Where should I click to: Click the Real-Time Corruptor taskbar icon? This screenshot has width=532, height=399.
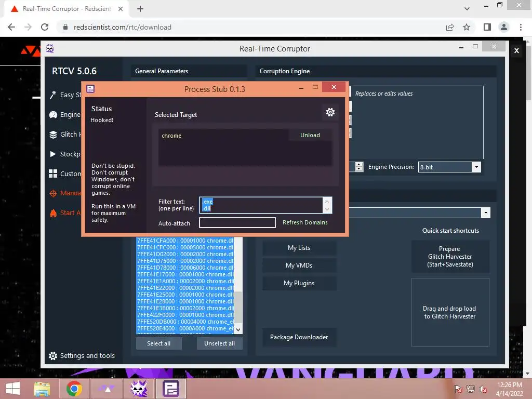139,389
